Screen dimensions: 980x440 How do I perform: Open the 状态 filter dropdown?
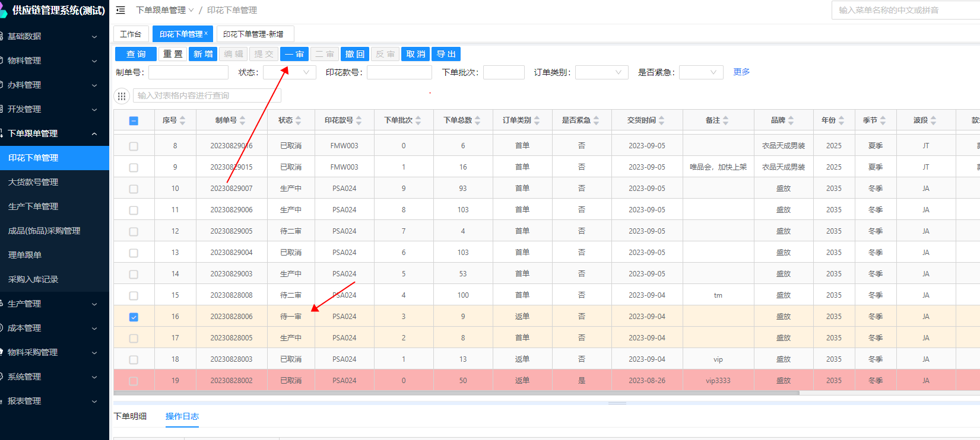(x=289, y=72)
